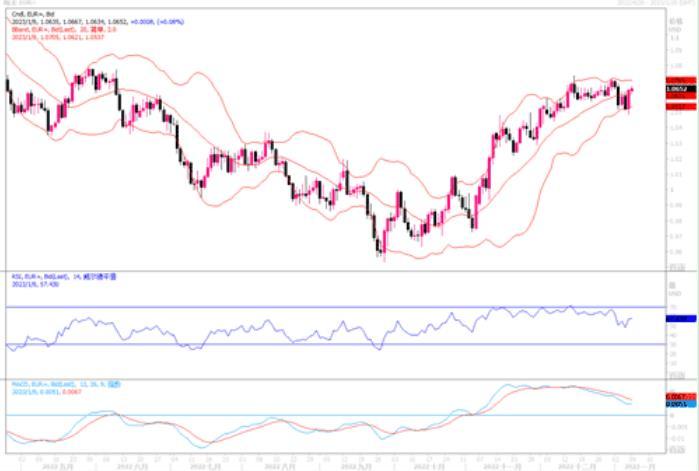
Task: Select the RSI upper threshold horizontal line
Action: pyautogui.click(x=300, y=307)
